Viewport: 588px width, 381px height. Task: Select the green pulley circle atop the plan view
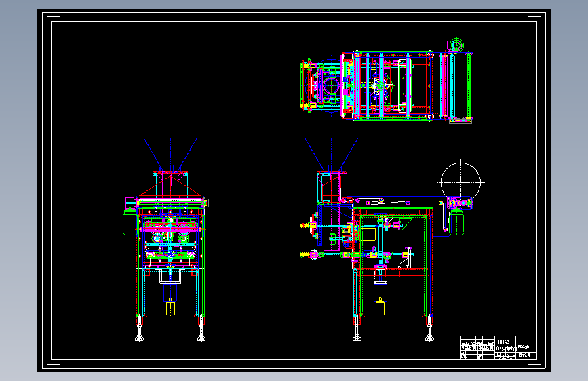coord(456,45)
